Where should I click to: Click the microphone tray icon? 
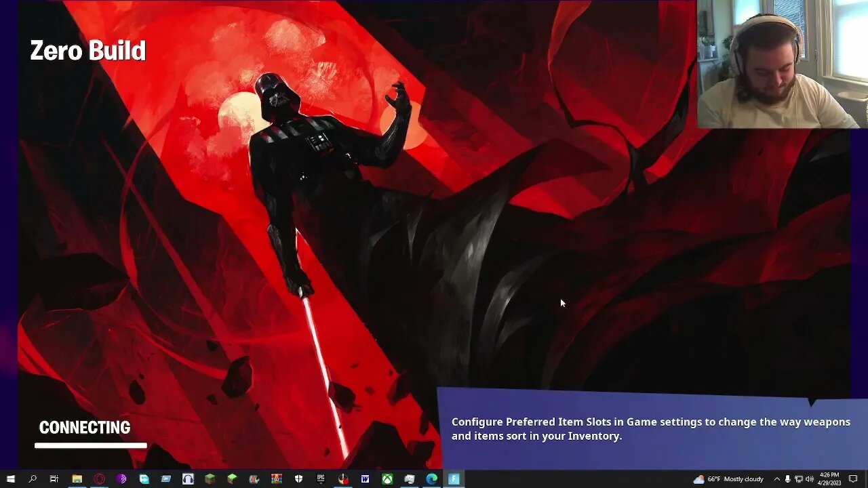click(x=787, y=479)
